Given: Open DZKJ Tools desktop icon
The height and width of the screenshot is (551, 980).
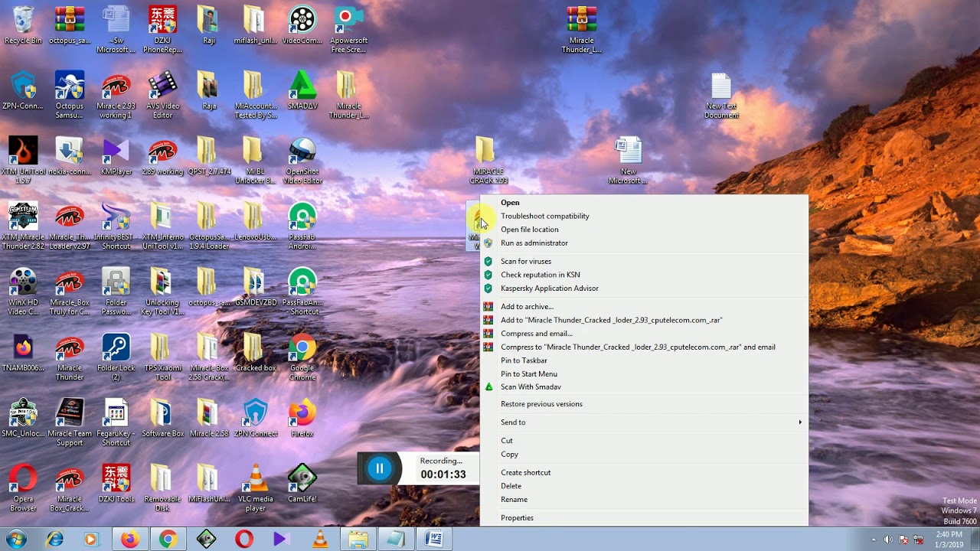Looking at the screenshot, I should [x=116, y=484].
